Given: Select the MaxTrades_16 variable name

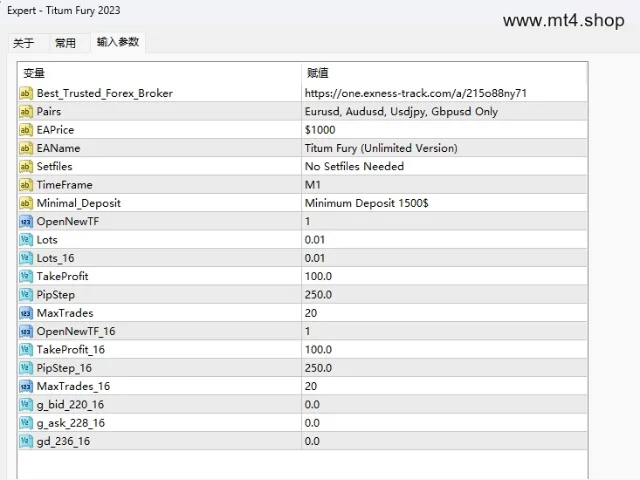Looking at the screenshot, I should [73, 387].
